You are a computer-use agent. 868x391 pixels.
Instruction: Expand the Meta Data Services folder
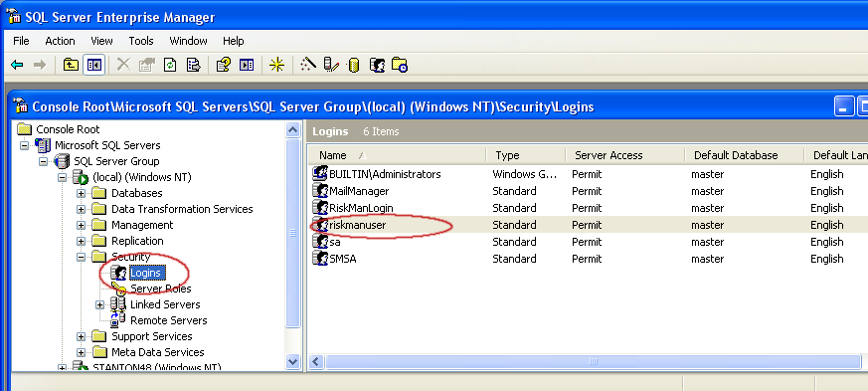tap(81, 352)
